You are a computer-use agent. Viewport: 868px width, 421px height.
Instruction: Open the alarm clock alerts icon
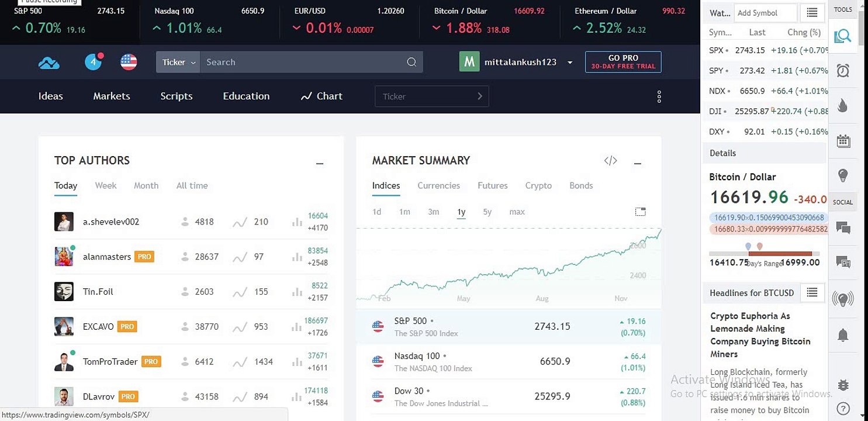(x=843, y=71)
